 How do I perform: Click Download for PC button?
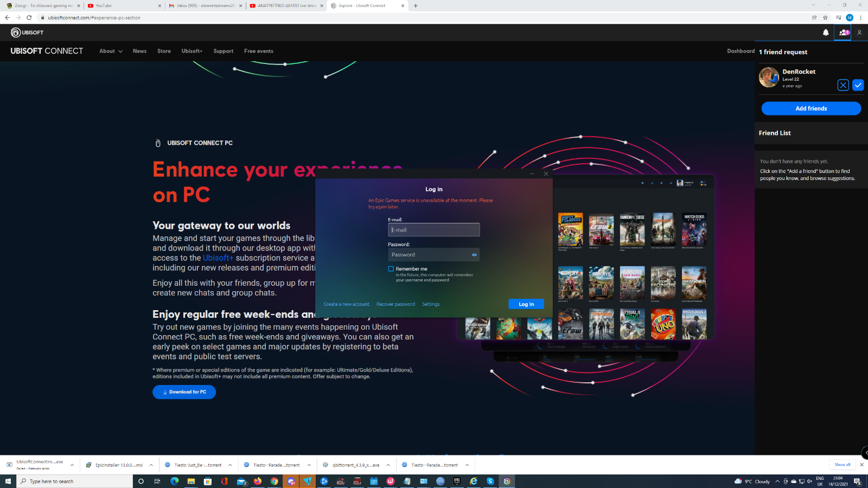click(184, 392)
